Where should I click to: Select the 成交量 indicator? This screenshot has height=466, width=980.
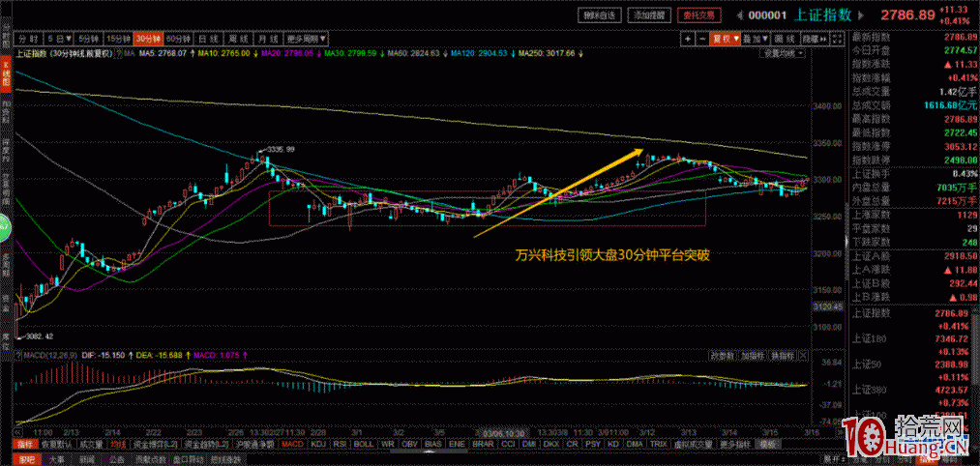click(93, 444)
